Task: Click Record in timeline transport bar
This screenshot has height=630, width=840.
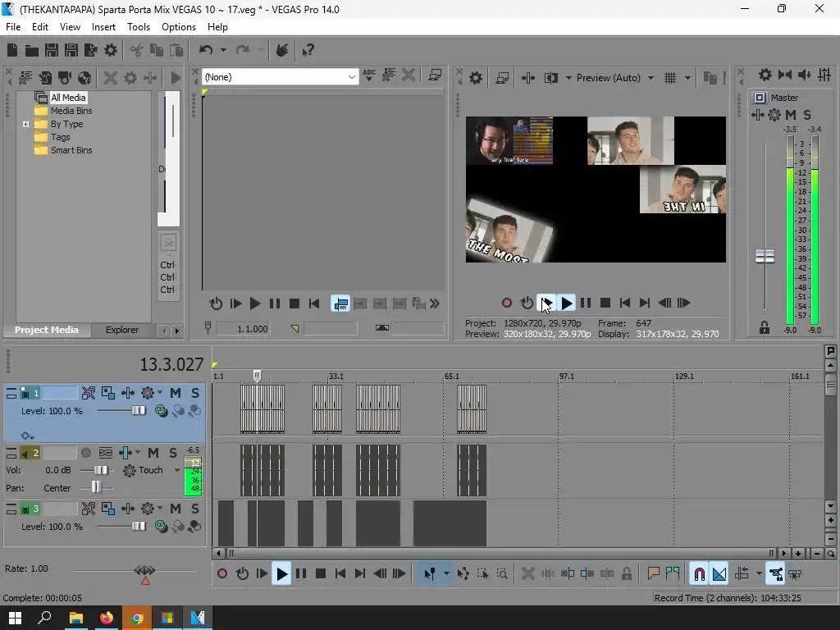Action: click(x=222, y=574)
